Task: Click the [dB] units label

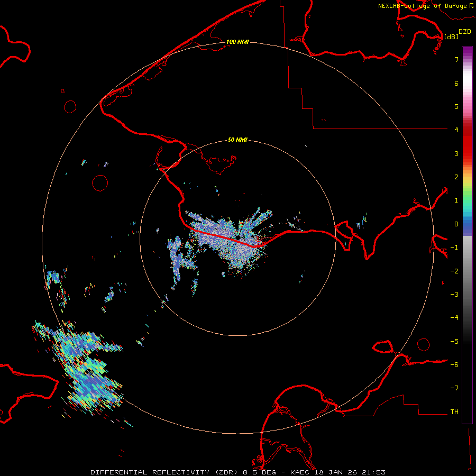Action: click(451, 36)
